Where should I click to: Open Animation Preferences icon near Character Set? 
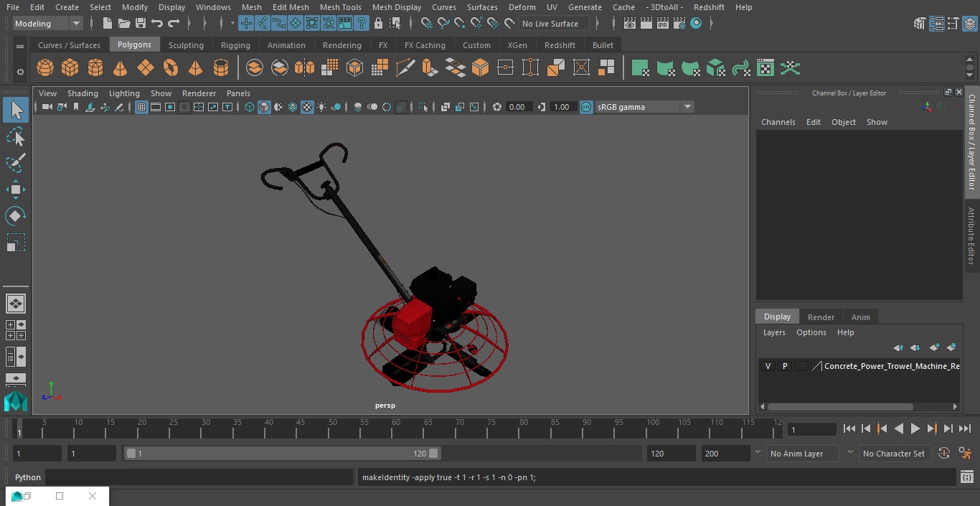point(966,454)
